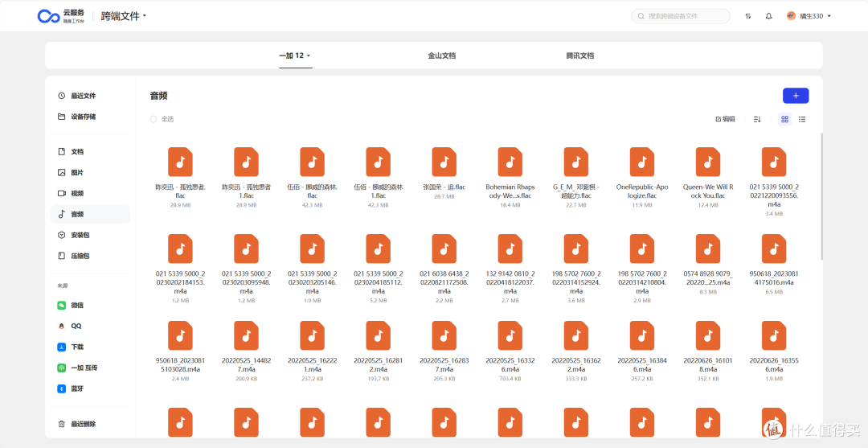Screen dimensions: 868x448
Task: Click the file list vertical scrollbar
Action: click(x=821, y=196)
